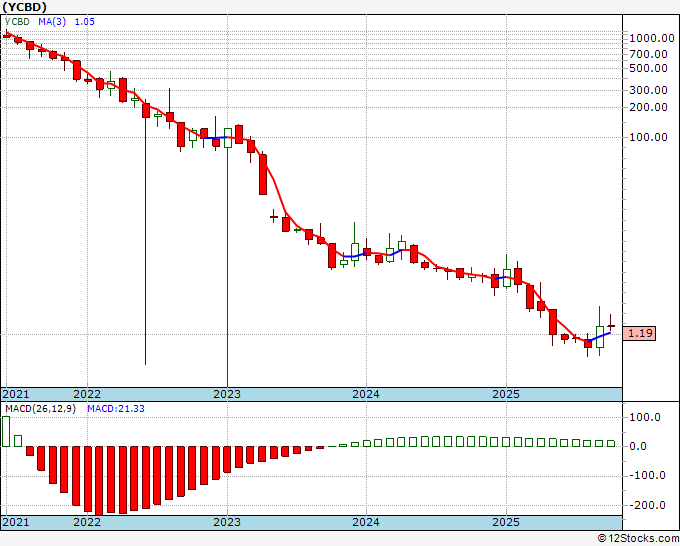This screenshot has height=546, width=680.
Task: Click the 2021 label on price timeline
Action: 16,394
